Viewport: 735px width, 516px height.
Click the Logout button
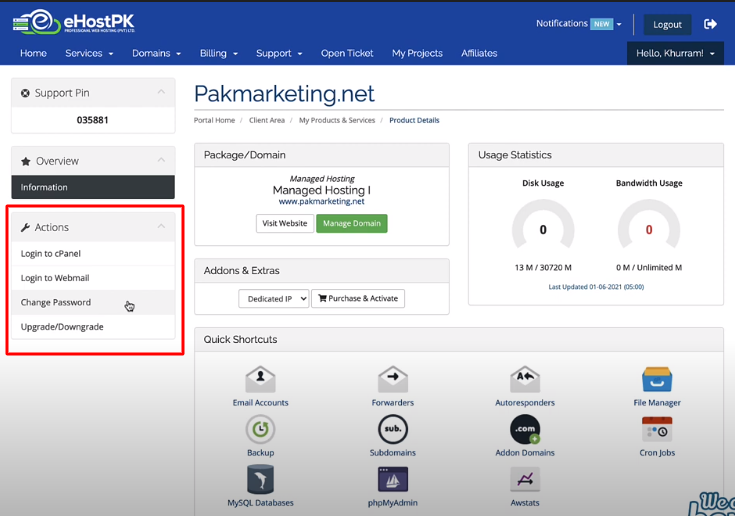(x=667, y=24)
